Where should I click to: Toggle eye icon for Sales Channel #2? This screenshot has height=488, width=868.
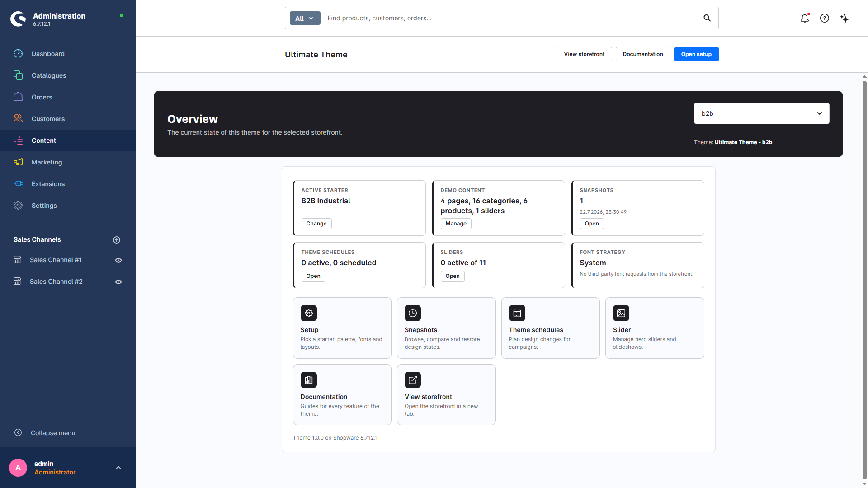pyautogui.click(x=118, y=282)
